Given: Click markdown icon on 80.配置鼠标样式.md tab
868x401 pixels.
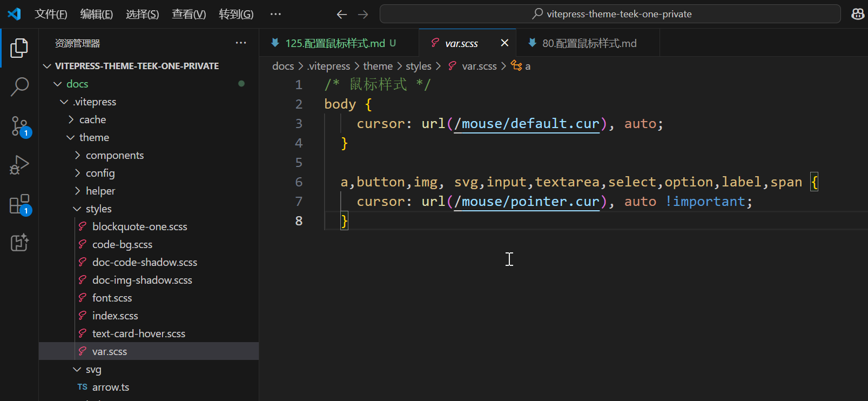Looking at the screenshot, I should tap(532, 43).
